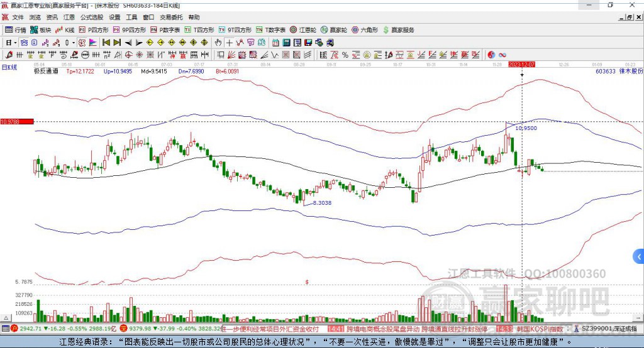Screen dimensions: 644x348
Task: Click the red-blue yin-yang icon
Action: coord(491,55)
